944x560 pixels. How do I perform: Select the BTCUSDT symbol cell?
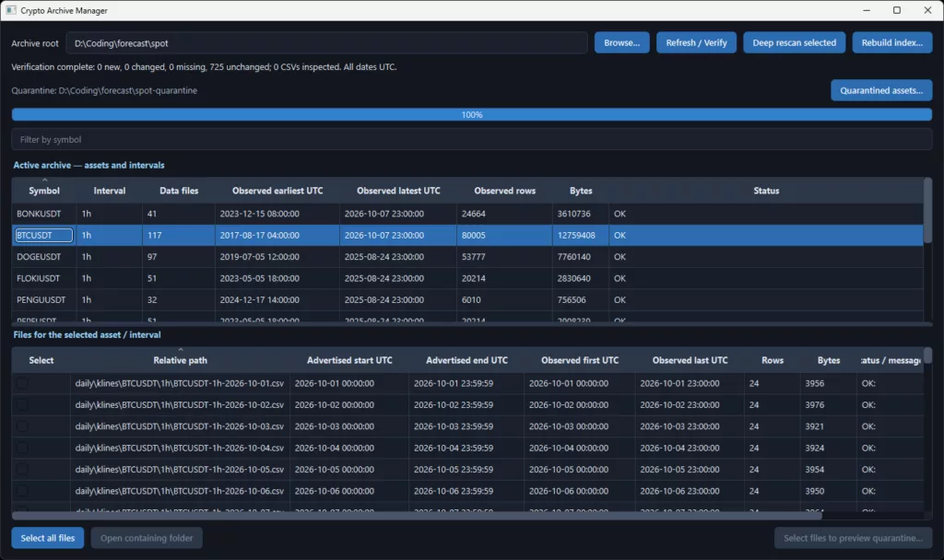pos(43,235)
